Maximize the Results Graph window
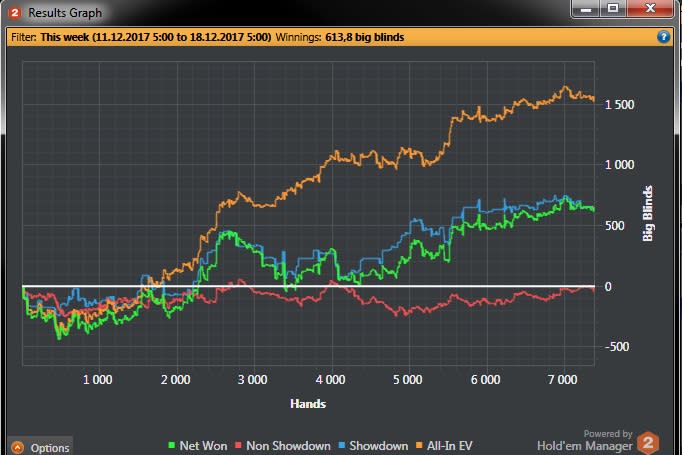Screen dimensions: 682x455 [x=613, y=9]
